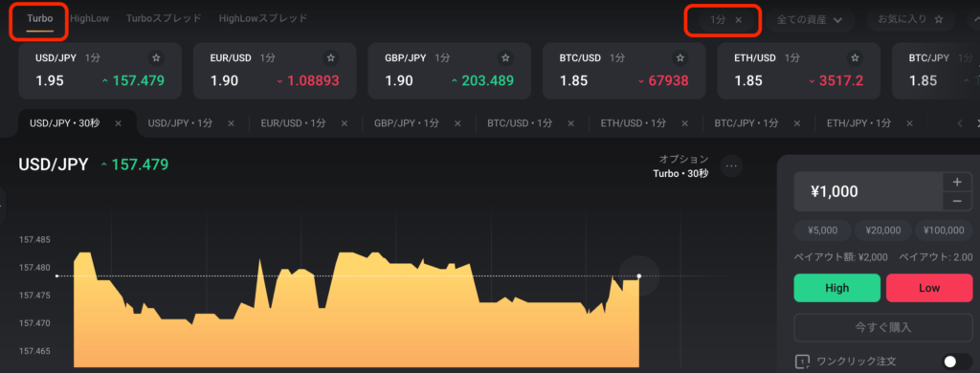
Task: Add GBP/JPY card to favorites
Action: pyautogui.click(x=505, y=58)
